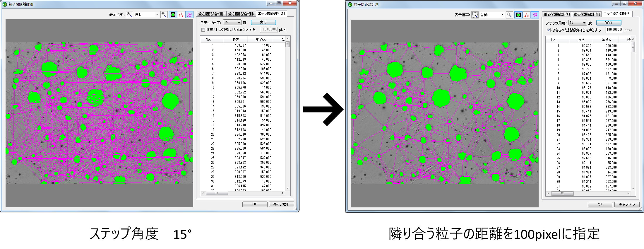
Task: Click the green app icon in left window title bar
Action: 5,4
